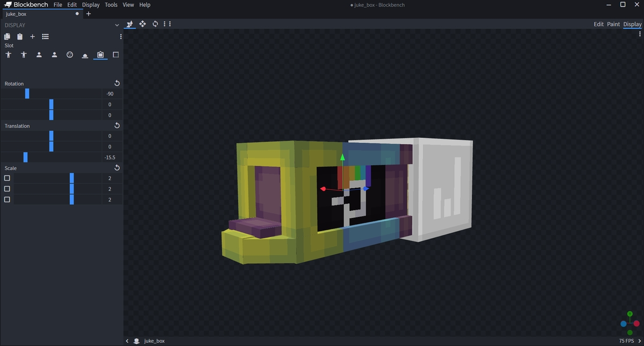This screenshot has height=346, width=644.
Task: Reset the Rotation values
Action: (x=117, y=84)
